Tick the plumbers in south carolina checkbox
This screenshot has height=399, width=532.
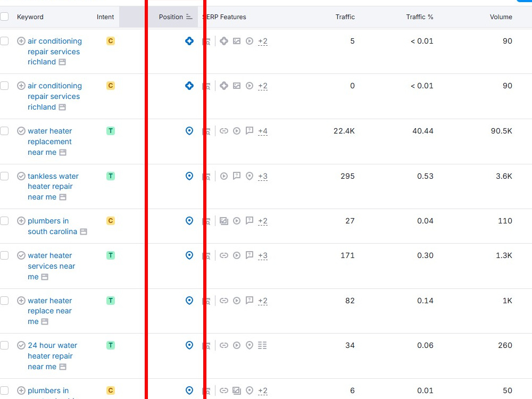point(4,221)
